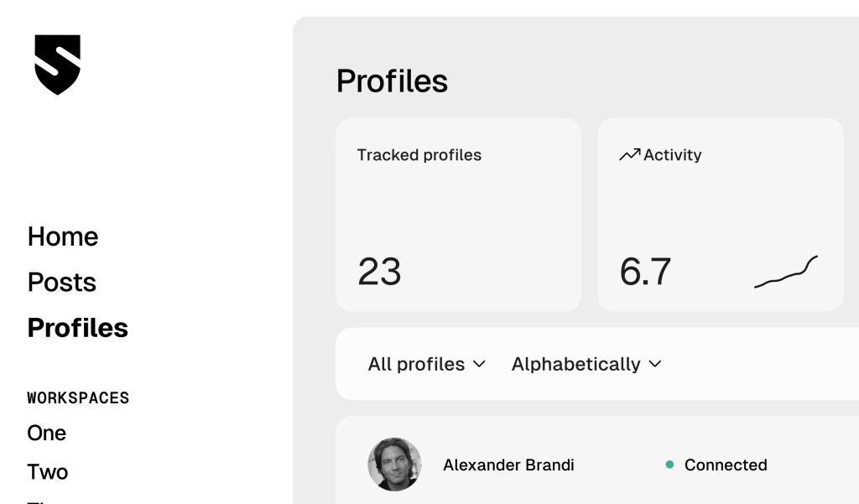The width and height of the screenshot is (859, 504).
Task: Click the chevron next to All profiles
Action: [479, 364]
